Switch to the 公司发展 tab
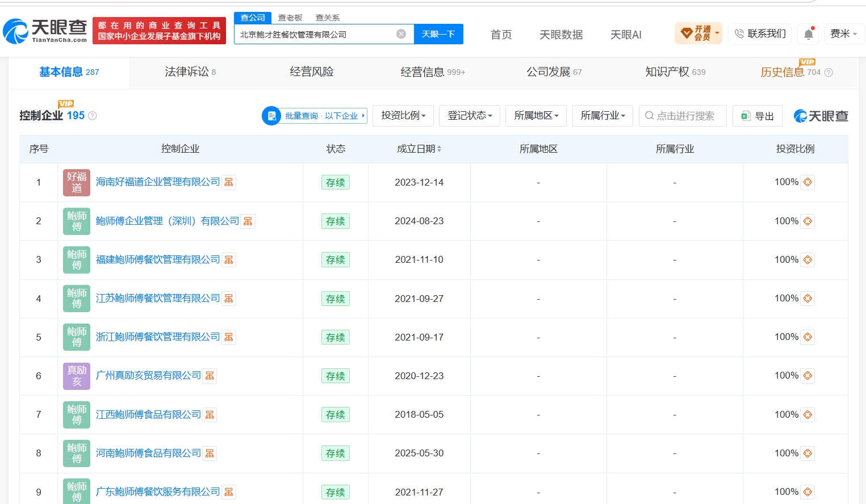 (554, 72)
